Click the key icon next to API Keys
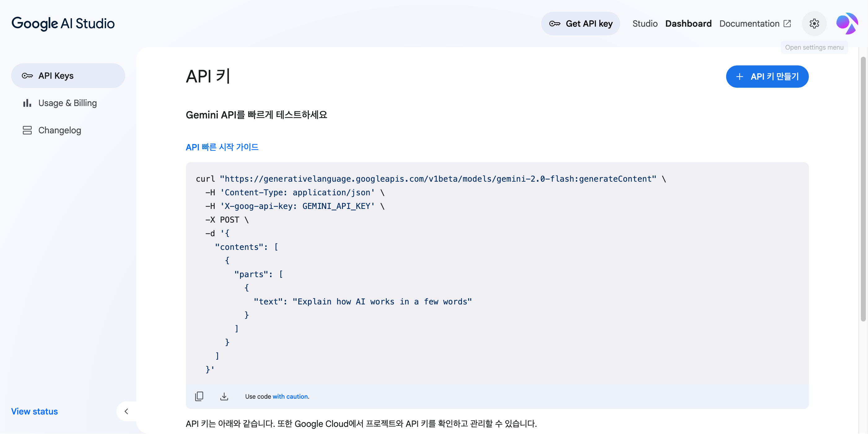Image resolution: width=868 pixels, height=434 pixels. coord(27,76)
